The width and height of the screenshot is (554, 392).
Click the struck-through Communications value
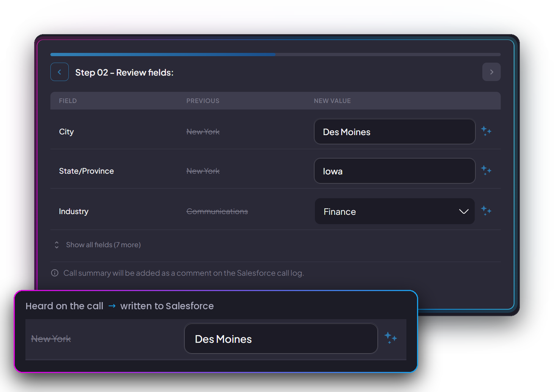pos(217,211)
